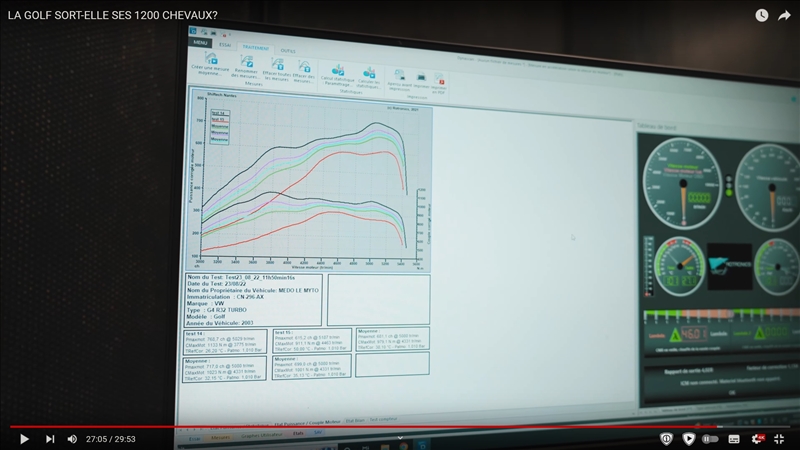This screenshot has height=450, width=800.
Task: Select the Test compteur sub-tab
Action: pos(383,419)
